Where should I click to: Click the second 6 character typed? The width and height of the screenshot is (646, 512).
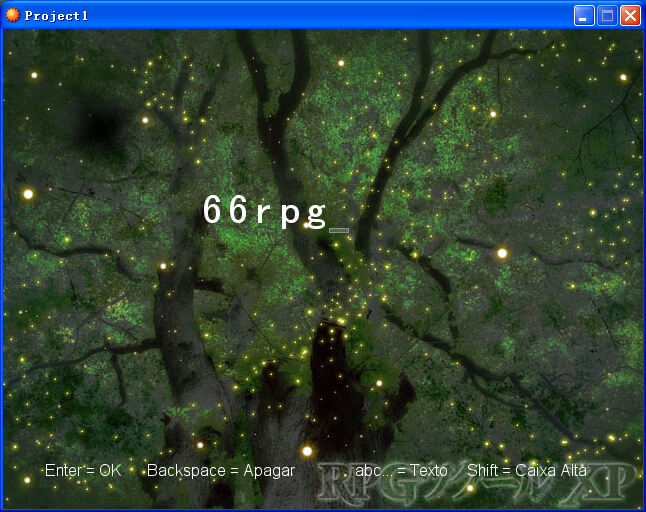[238, 209]
